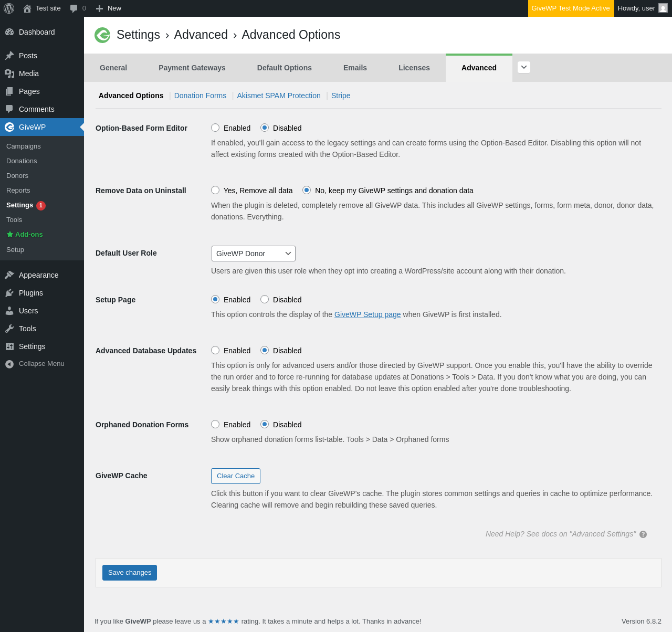Open the comments bubble icon in admin bar
This screenshot has height=632, width=672.
(74, 8)
